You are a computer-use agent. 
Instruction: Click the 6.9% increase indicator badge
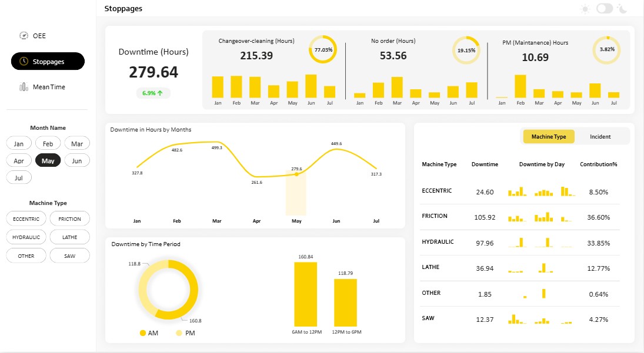pos(153,93)
